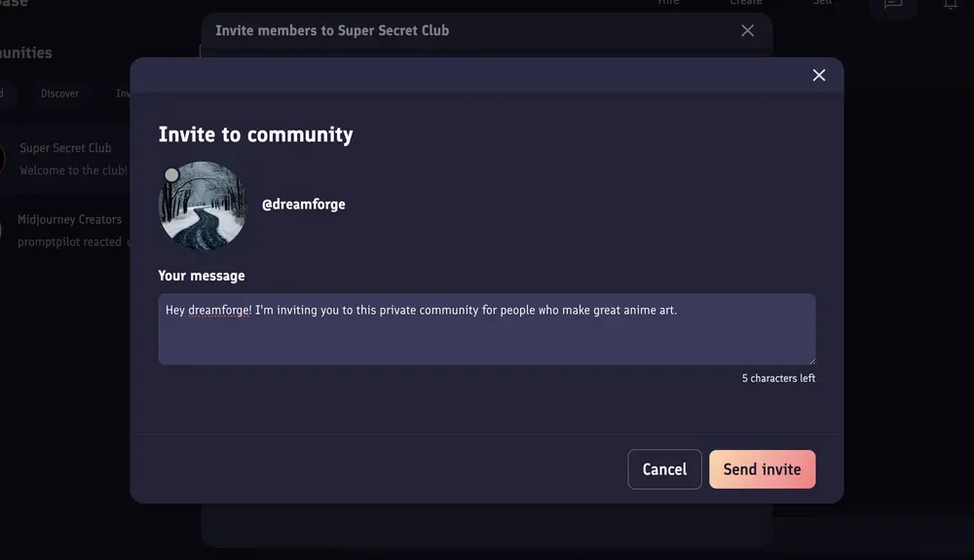Cancel the community invitation
Viewport: 974px width, 560px height.
[x=664, y=469]
